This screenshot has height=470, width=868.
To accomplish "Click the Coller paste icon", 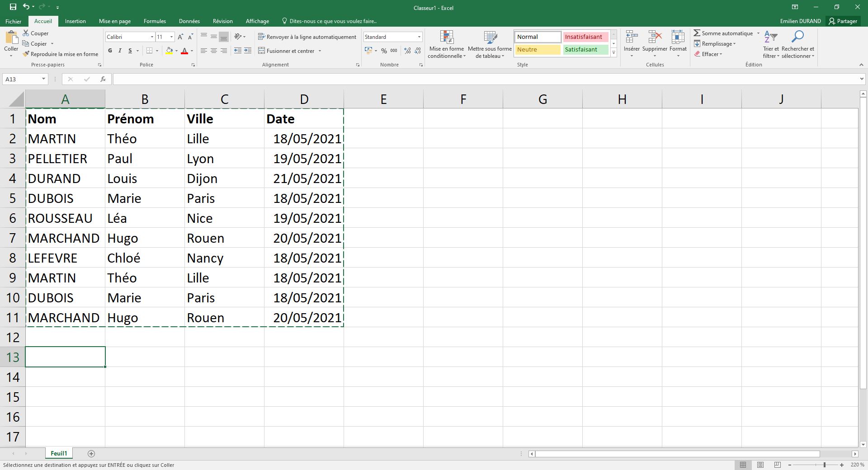I will (x=11, y=38).
